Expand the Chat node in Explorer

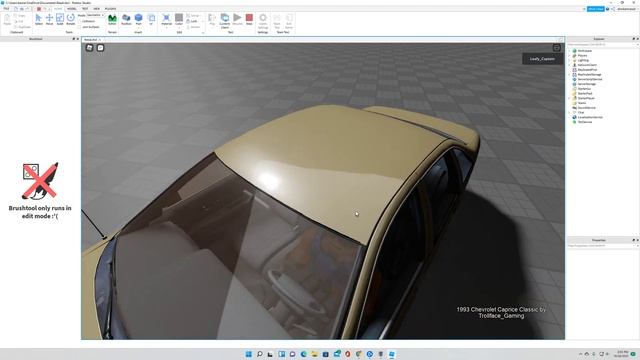(x=569, y=112)
